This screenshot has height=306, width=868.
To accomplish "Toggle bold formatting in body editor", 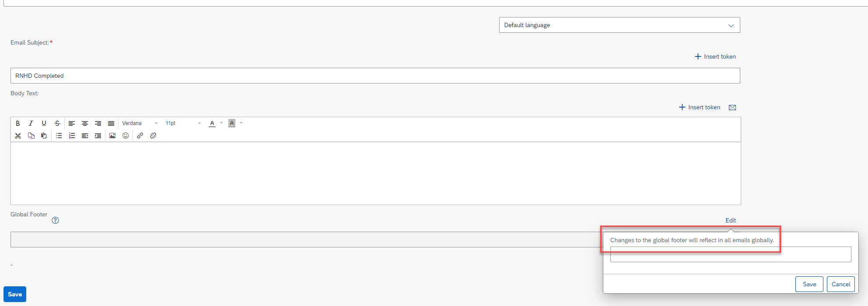I will click(18, 123).
